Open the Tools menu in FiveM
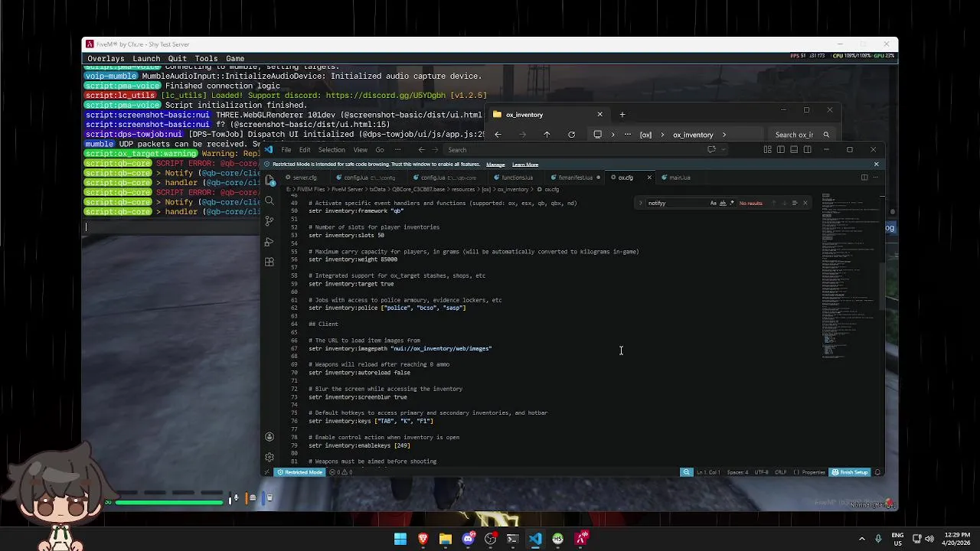 (x=206, y=59)
